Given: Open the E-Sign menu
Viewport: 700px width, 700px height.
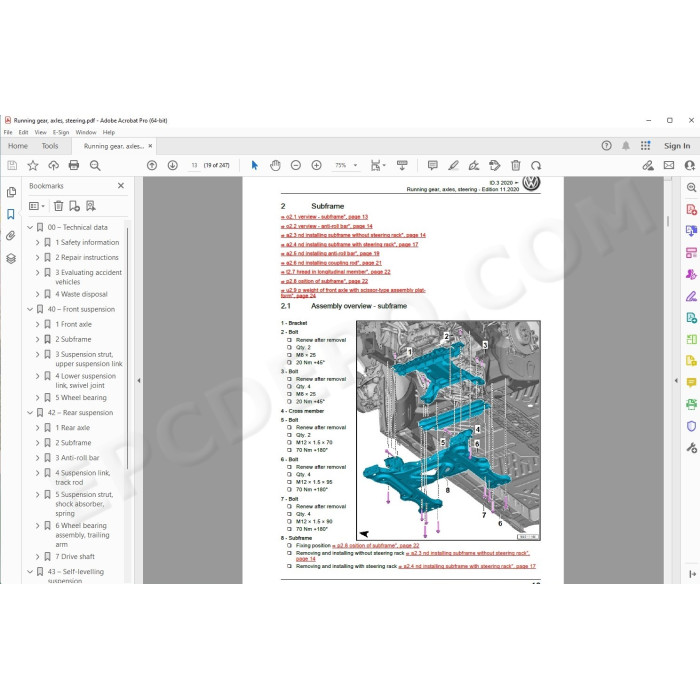Looking at the screenshot, I should coord(61,132).
